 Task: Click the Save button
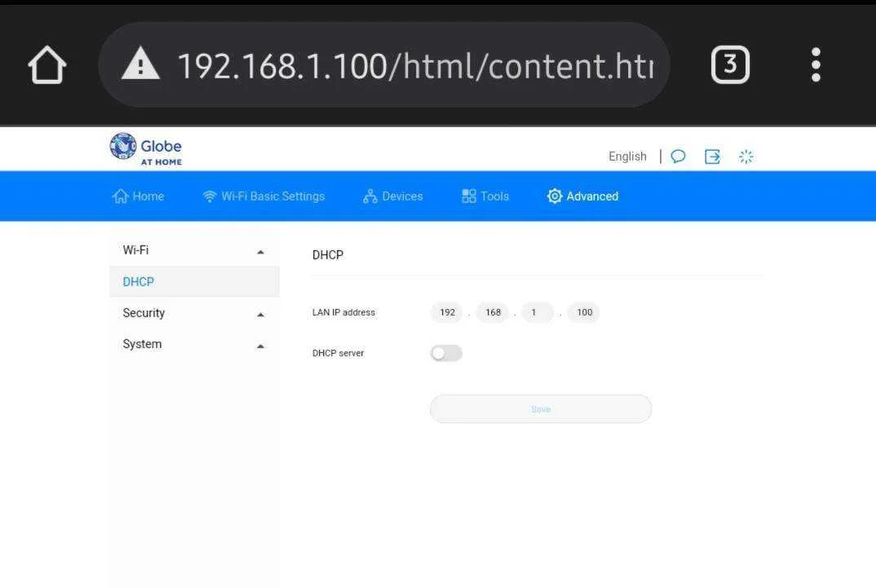[x=540, y=409]
